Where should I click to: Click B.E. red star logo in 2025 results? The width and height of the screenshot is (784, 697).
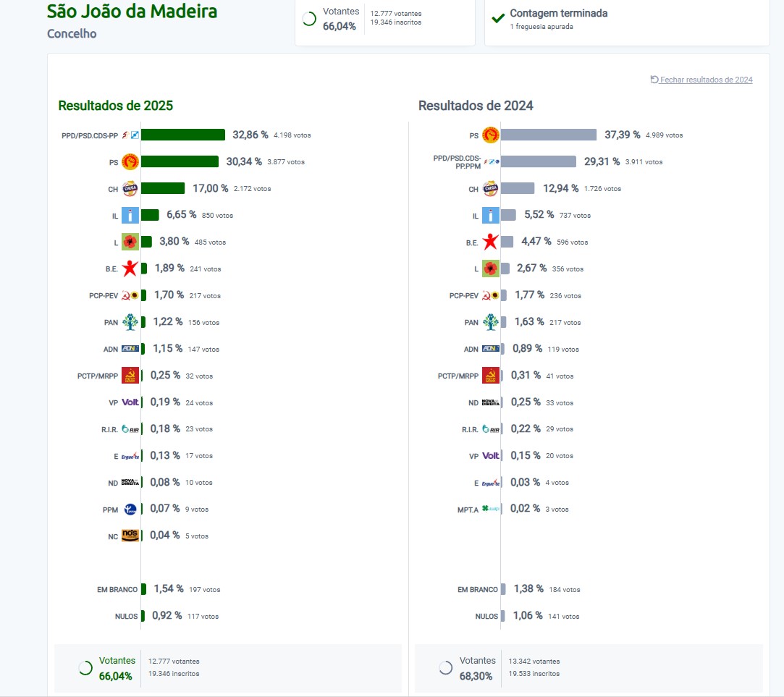[x=130, y=269]
